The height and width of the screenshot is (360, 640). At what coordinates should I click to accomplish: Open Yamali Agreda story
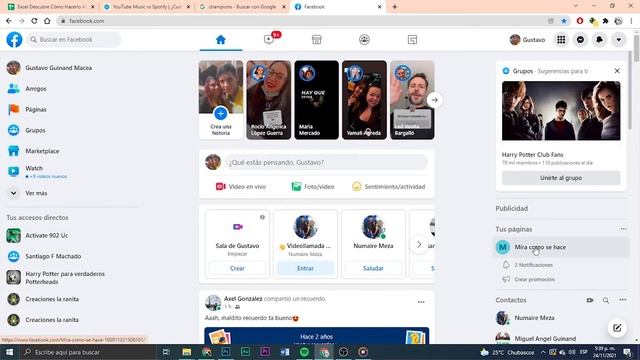[x=364, y=100]
